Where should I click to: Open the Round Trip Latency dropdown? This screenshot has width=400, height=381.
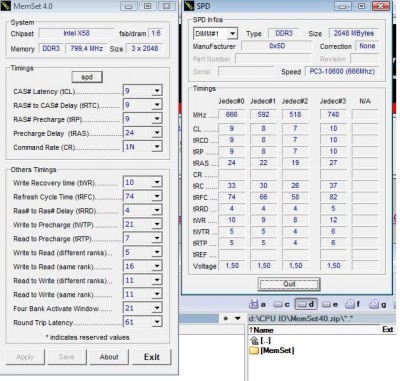(157, 322)
